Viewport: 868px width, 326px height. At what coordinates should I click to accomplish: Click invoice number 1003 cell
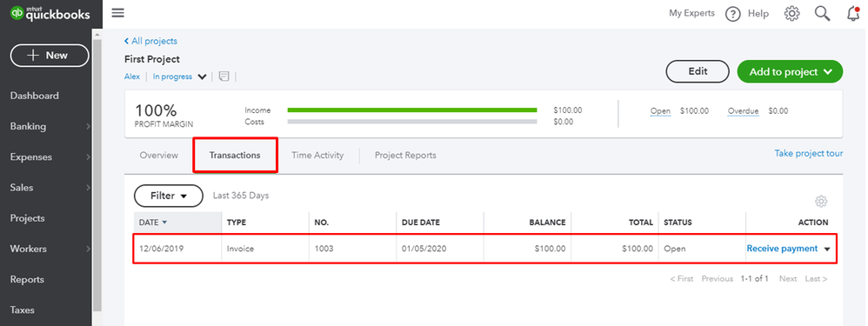pyautogui.click(x=324, y=249)
